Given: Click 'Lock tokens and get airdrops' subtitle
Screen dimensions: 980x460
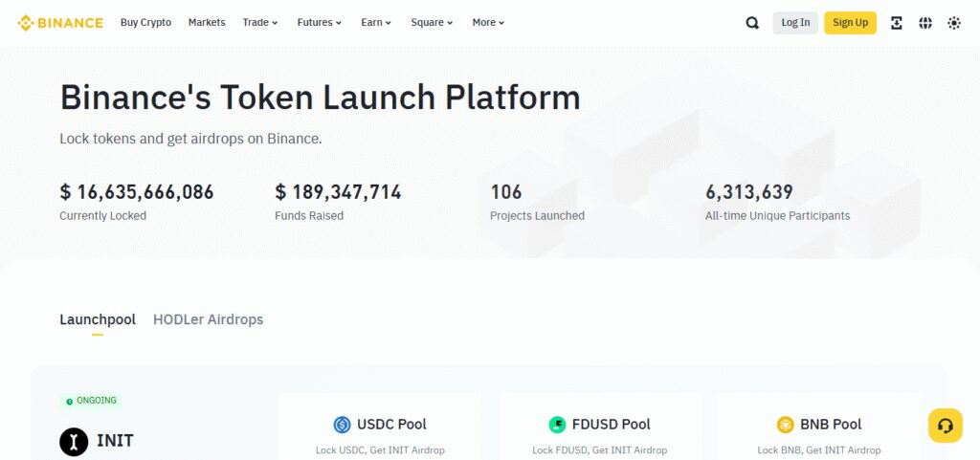Looking at the screenshot, I should point(190,139).
